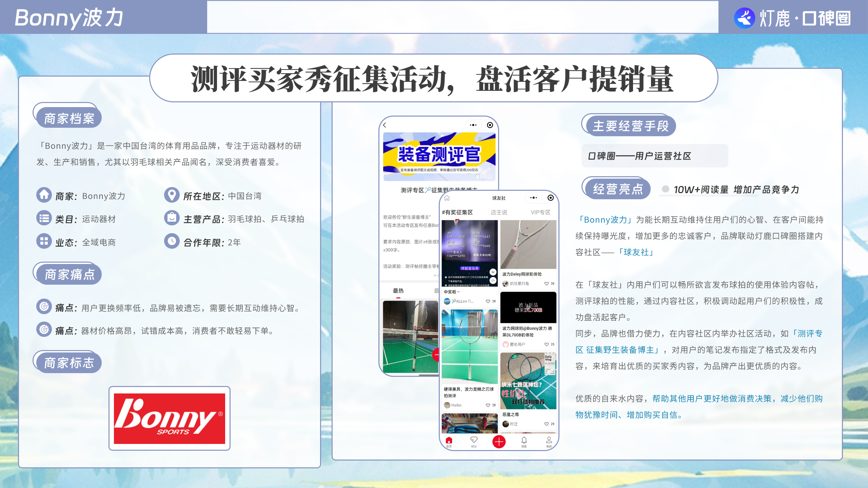Click the house icon next to 商家
The height and width of the screenshot is (488, 868).
click(x=44, y=195)
